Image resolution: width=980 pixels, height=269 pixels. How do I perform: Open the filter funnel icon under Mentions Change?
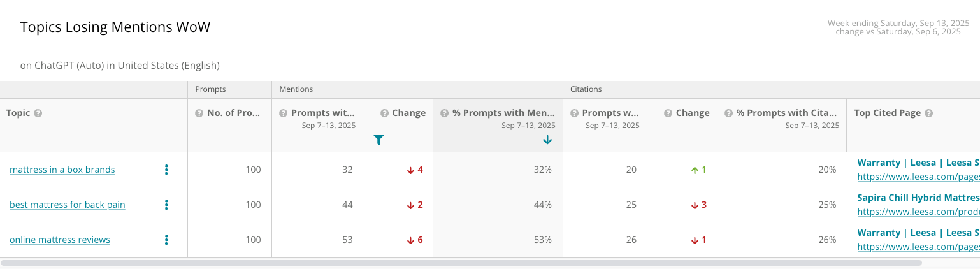pos(378,140)
